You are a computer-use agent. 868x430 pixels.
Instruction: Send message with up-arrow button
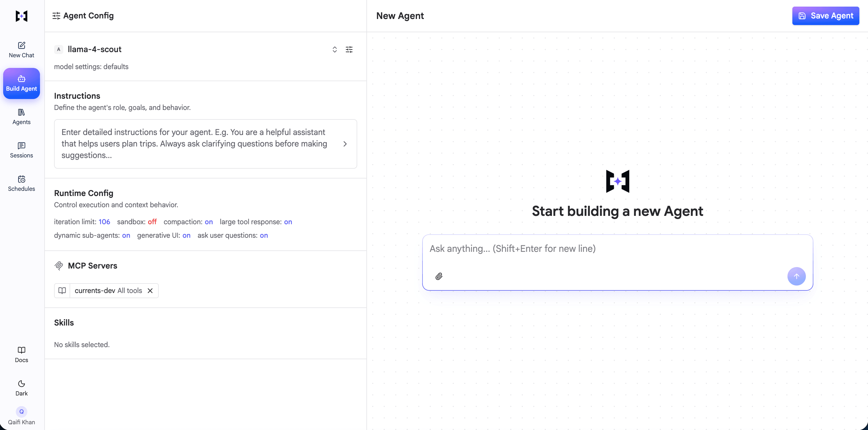click(x=797, y=277)
